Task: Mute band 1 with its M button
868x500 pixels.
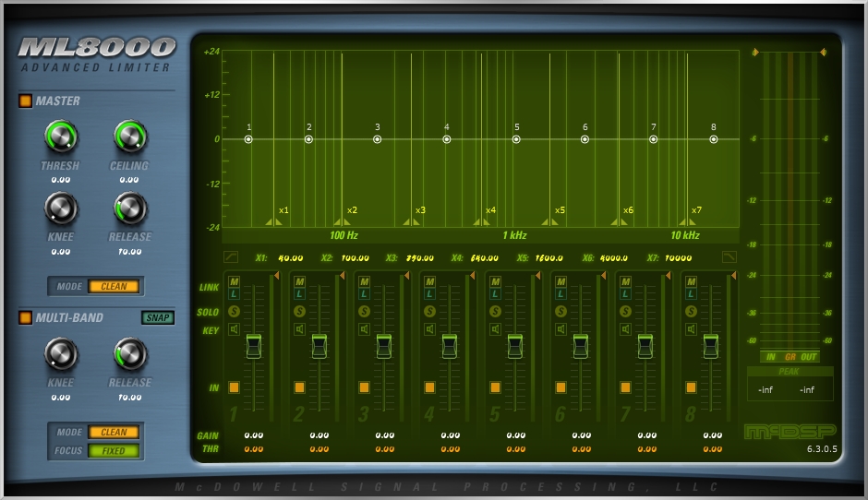Action: click(235, 281)
